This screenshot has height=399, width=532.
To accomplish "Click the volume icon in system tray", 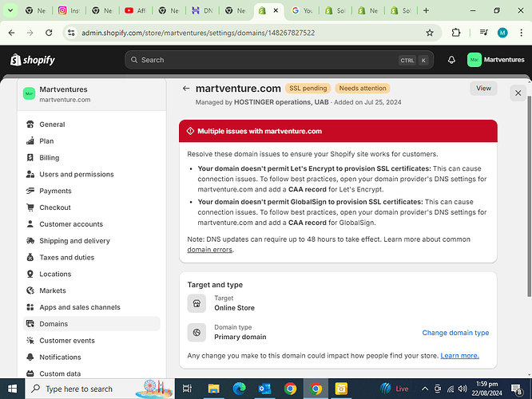I will pos(463,389).
